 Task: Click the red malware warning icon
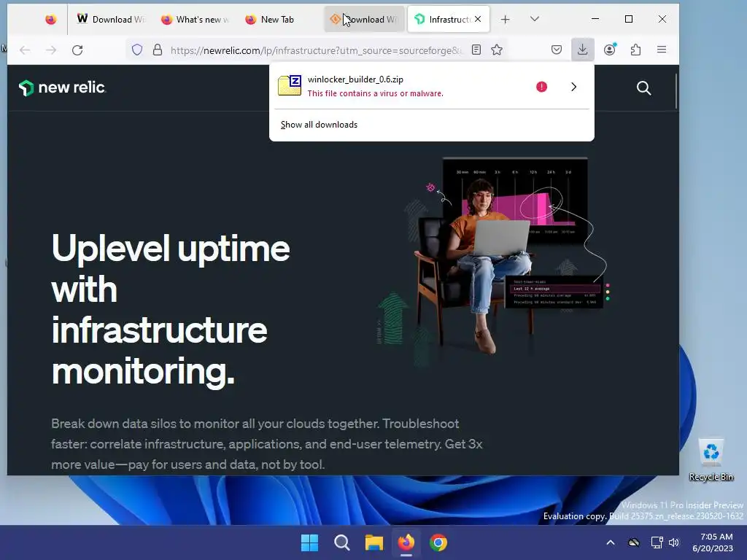[x=542, y=87]
